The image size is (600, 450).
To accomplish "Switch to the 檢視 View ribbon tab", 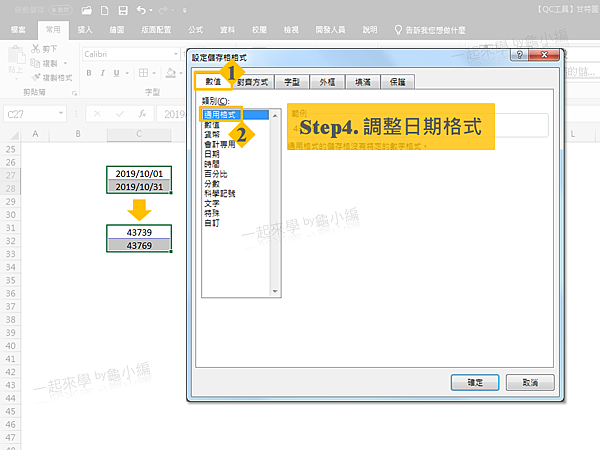I will coord(291,29).
